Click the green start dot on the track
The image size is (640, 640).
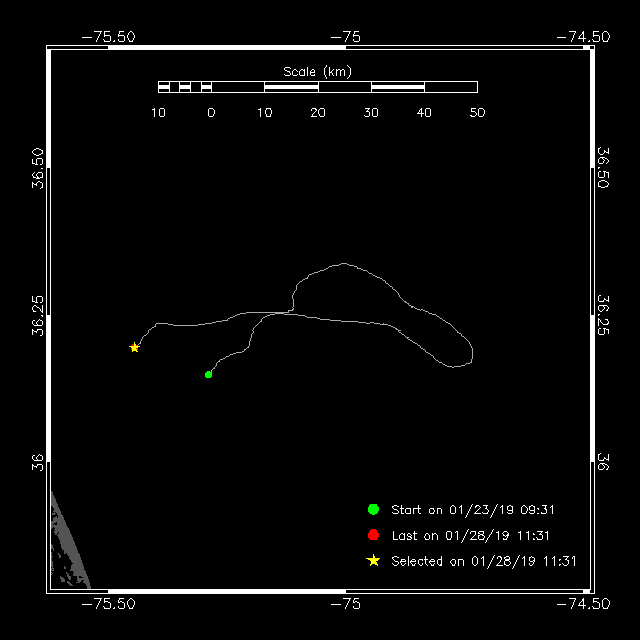208,374
